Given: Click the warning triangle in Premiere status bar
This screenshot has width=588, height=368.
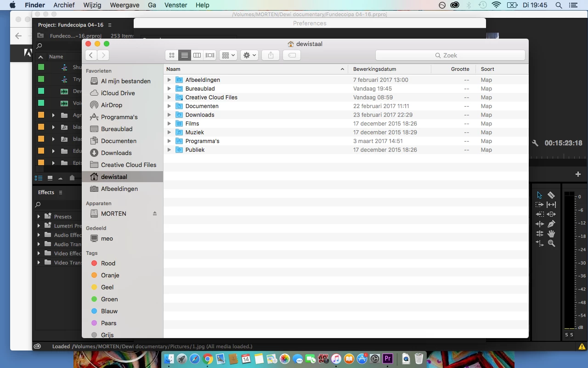Looking at the screenshot, I should [582, 346].
